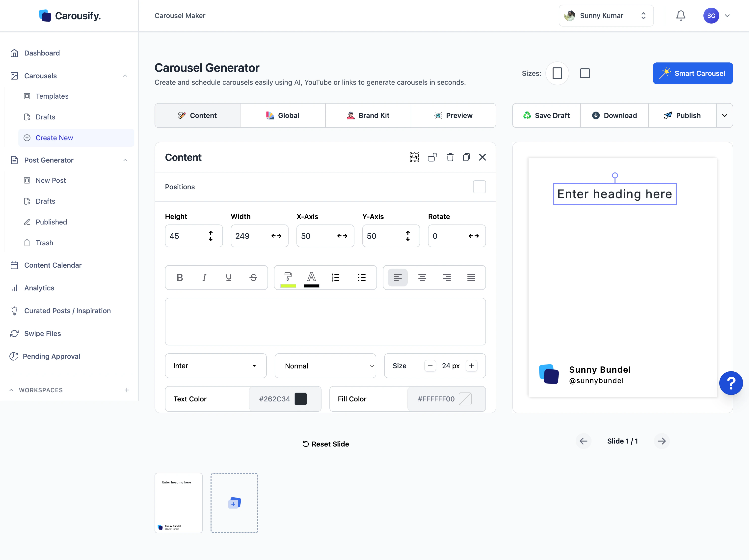The width and height of the screenshot is (749, 560).
Task: Switch to the Content tab
Action: (x=197, y=115)
